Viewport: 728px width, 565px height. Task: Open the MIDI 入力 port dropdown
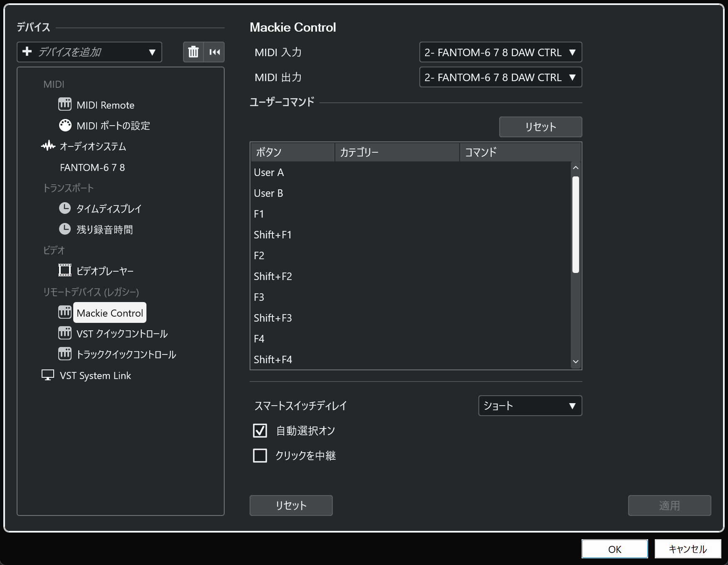pos(500,52)
